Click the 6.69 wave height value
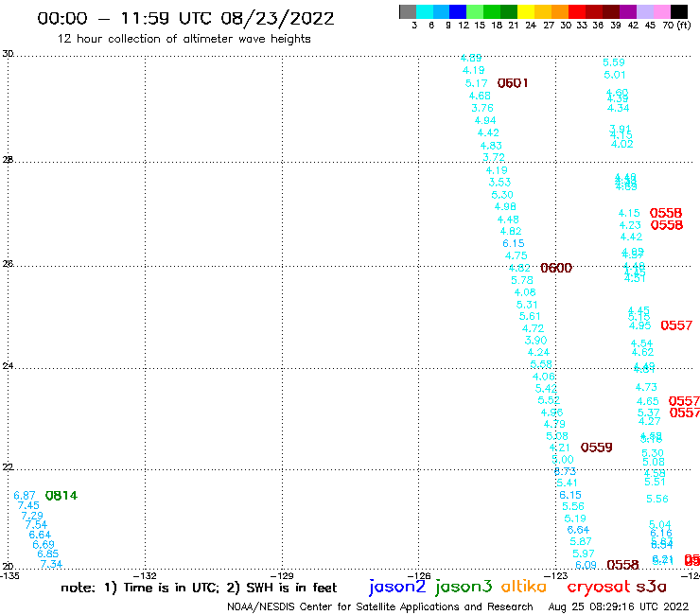 tap(44, 544)
